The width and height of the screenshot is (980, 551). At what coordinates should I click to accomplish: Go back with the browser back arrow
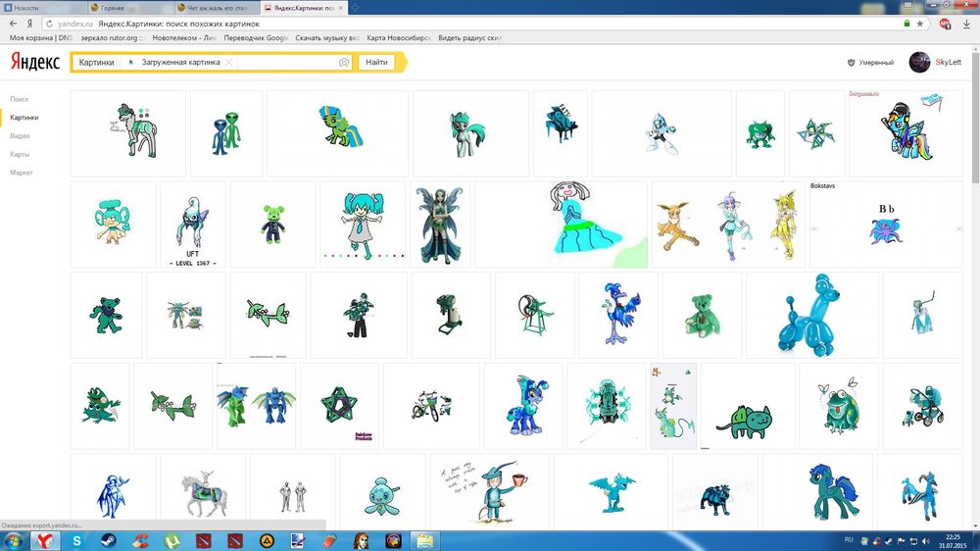pyautogui.click(x=13, y=24)
